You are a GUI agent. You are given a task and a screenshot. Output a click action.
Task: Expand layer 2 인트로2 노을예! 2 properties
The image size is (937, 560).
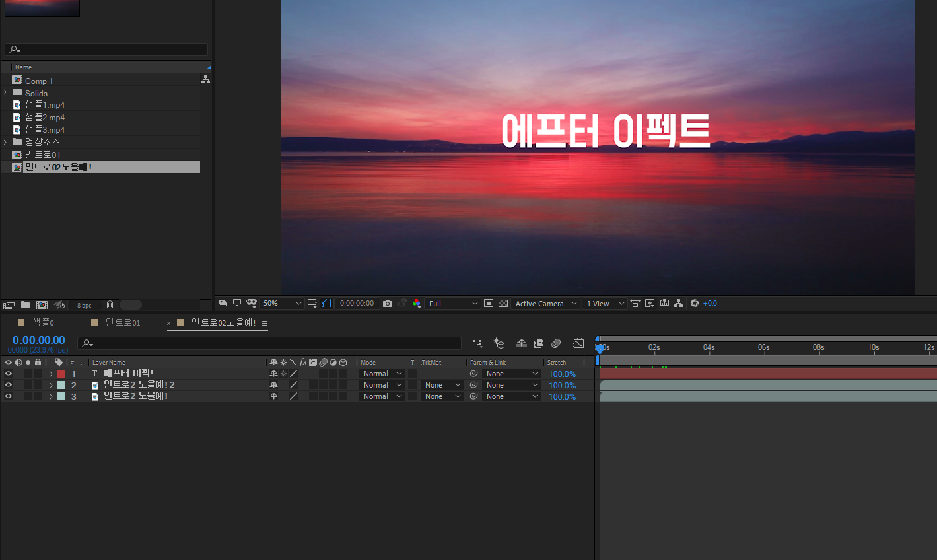point(51,385)
